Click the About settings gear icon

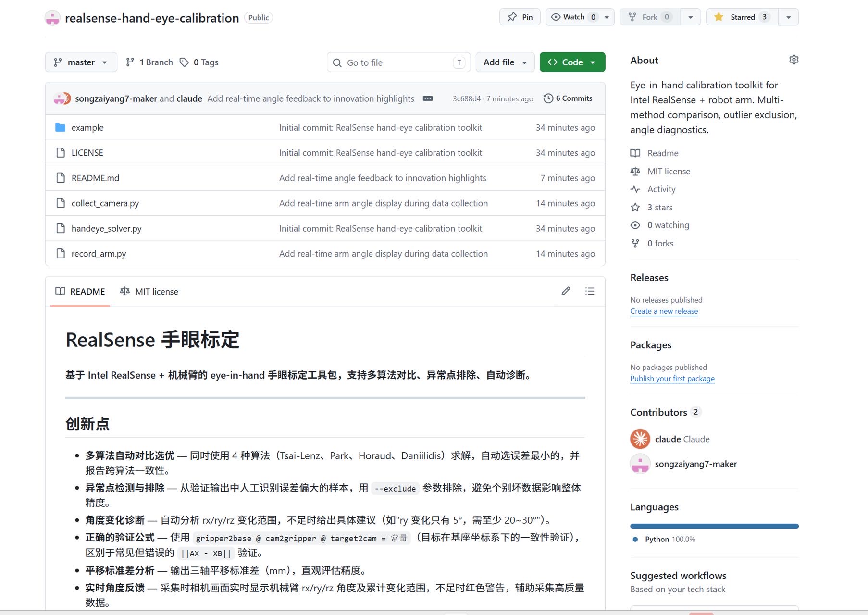click(x=794, y=60)
